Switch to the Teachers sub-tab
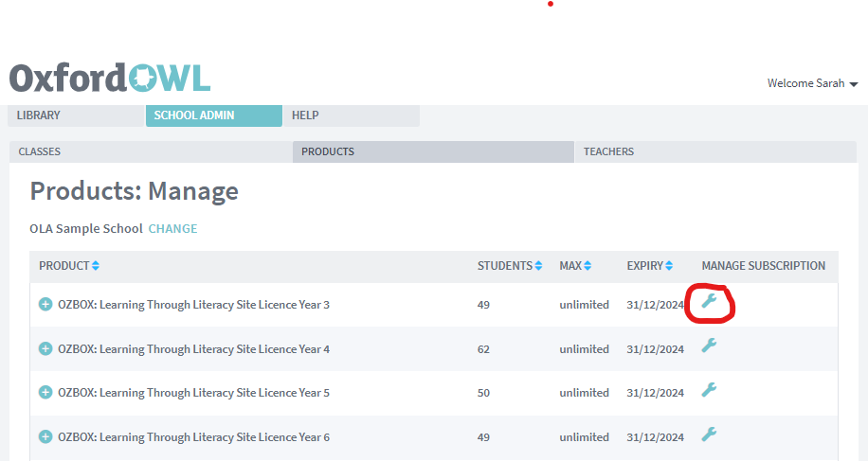Image resolution: width=868 pixels, height=461 pixels. [715, 151]
